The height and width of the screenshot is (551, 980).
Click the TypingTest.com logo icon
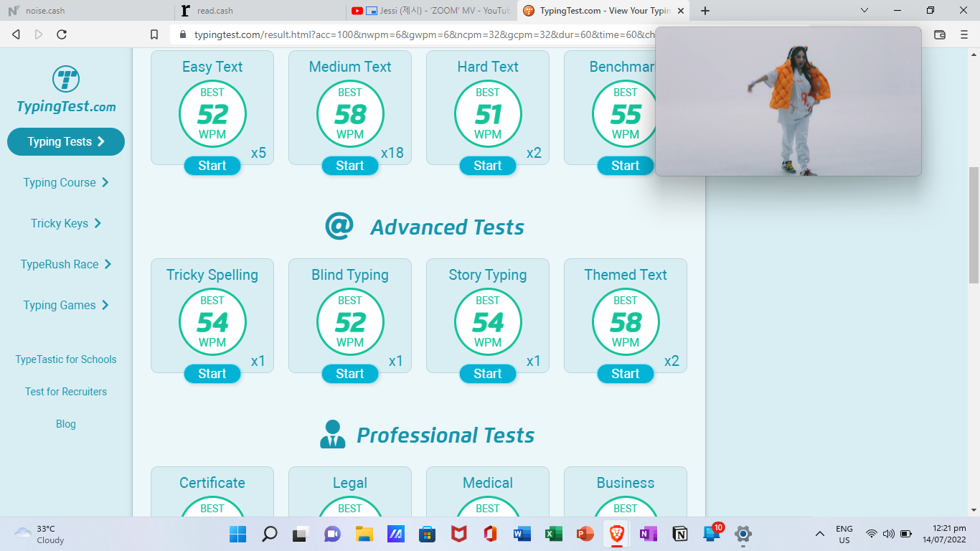click(x=66, y=79)
